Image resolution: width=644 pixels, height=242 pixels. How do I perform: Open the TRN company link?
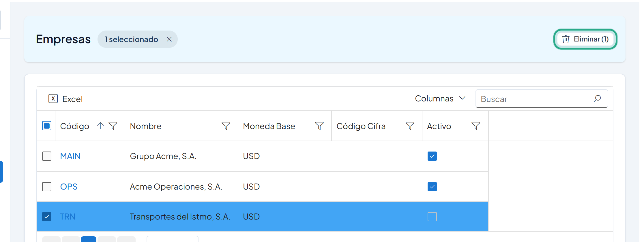click(x=68, y=217)
